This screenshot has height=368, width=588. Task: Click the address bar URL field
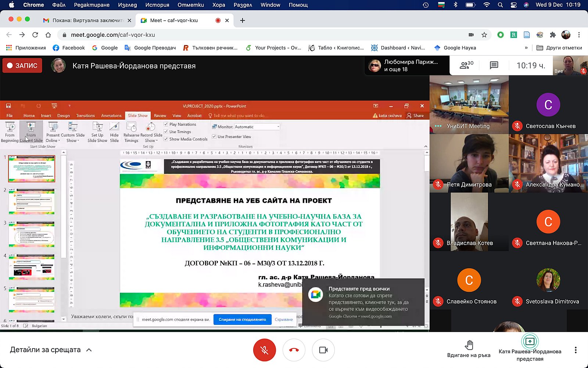(x=257, y=35)
